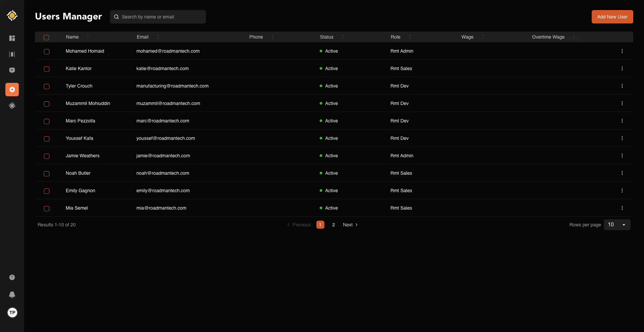The height and width of the screenshot is (332, 644).
Task: Go to page 2 of results
Action: pos(333,225)
